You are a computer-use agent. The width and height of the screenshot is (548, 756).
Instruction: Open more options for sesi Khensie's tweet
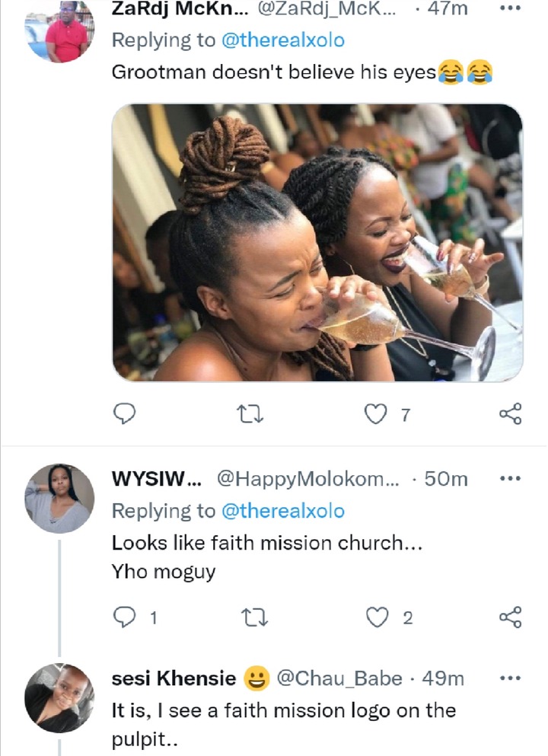508,678
